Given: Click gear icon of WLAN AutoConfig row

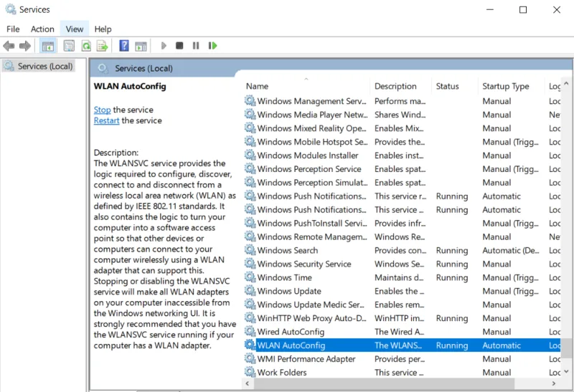Looking at the screenshot, I should pos(250,345).
